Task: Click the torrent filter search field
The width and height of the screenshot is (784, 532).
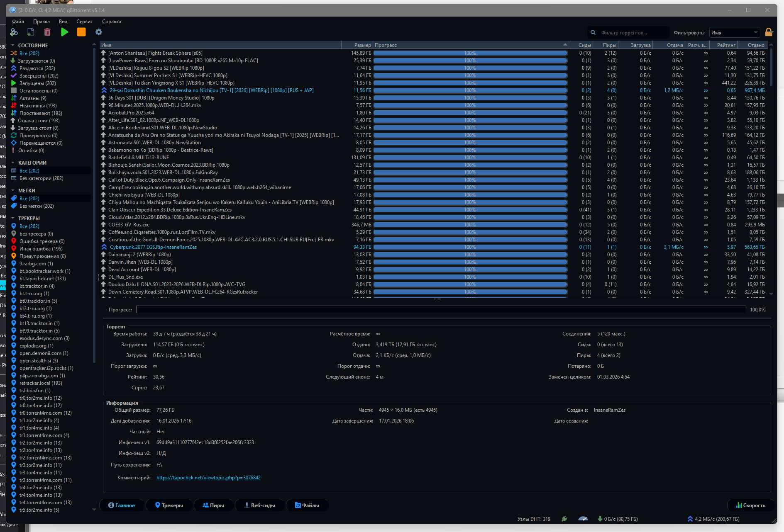Action: tap(631, 33)
